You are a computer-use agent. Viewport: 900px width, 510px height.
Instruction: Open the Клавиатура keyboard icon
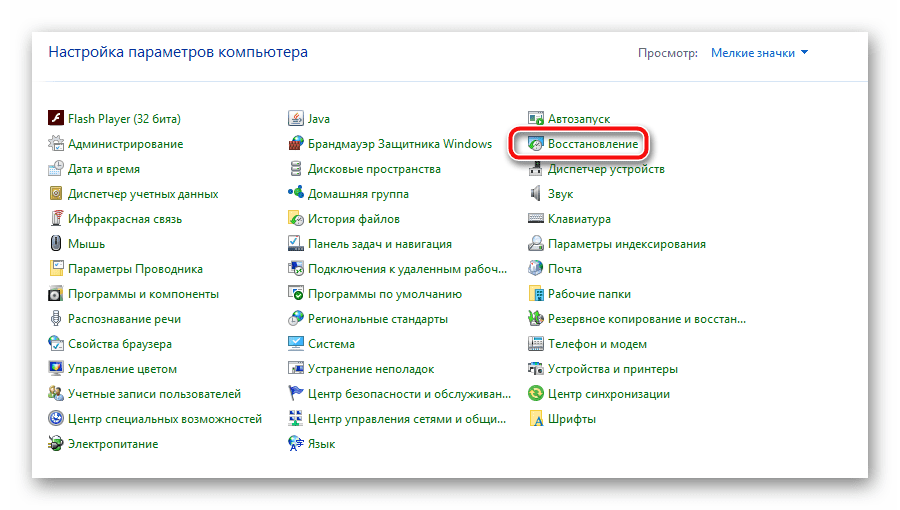coord(536,219)
